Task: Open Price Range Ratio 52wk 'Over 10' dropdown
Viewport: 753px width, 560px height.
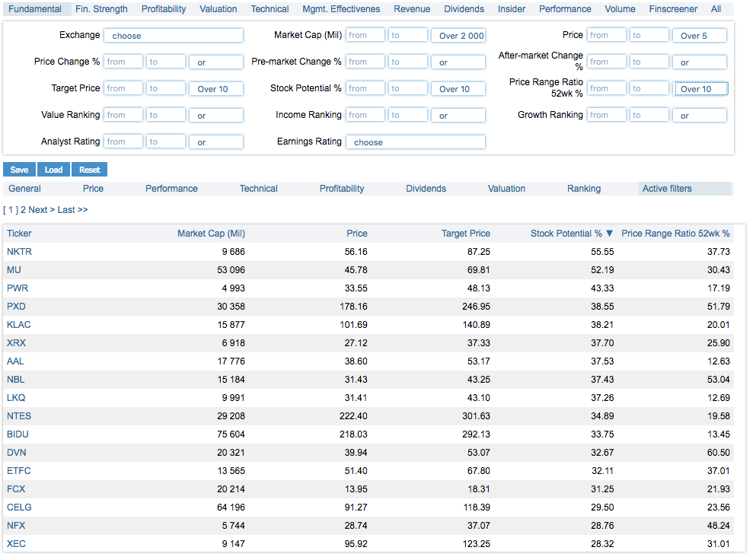Action: coord(701,89)
